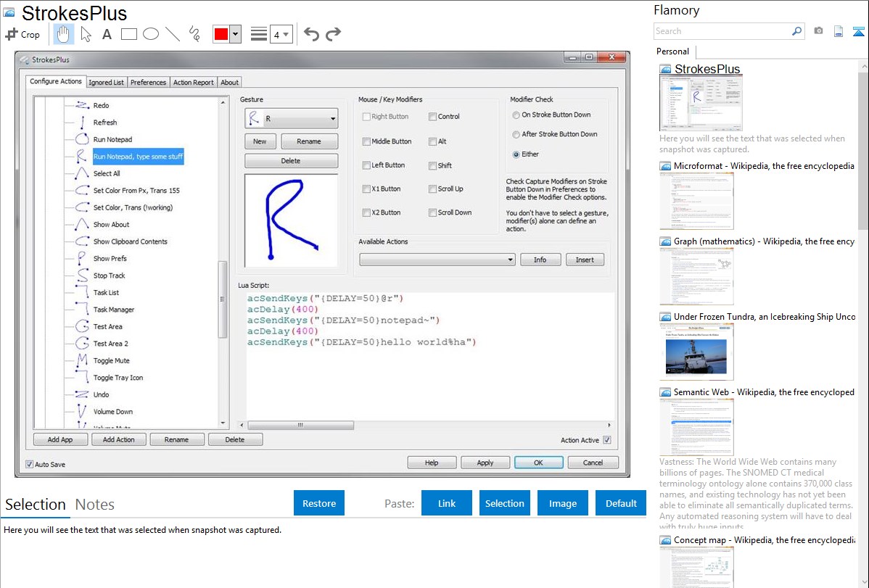Click the gesture icon beside Volume Down
Screen dimensions: 869x588
[x=82, y=411]
